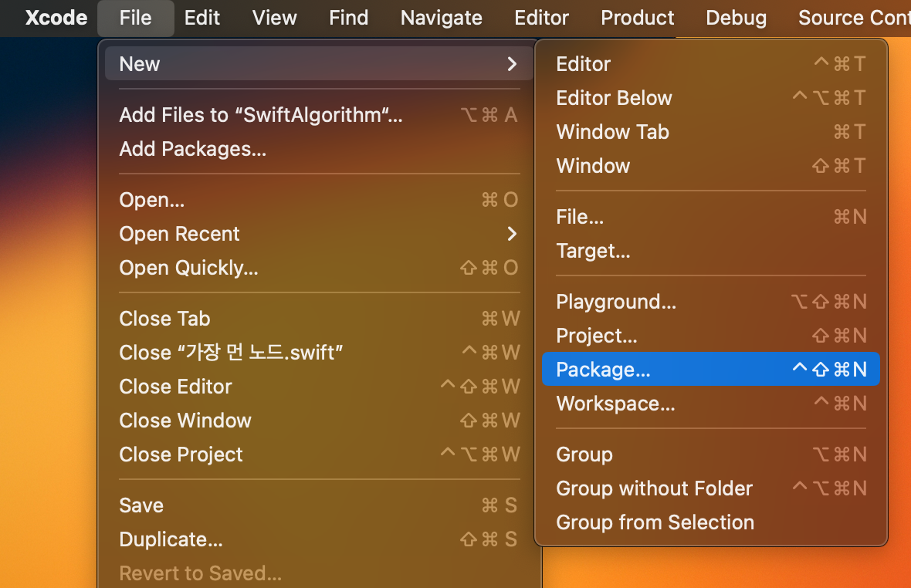Select Open… in the File menu

[x=318, y=200]
